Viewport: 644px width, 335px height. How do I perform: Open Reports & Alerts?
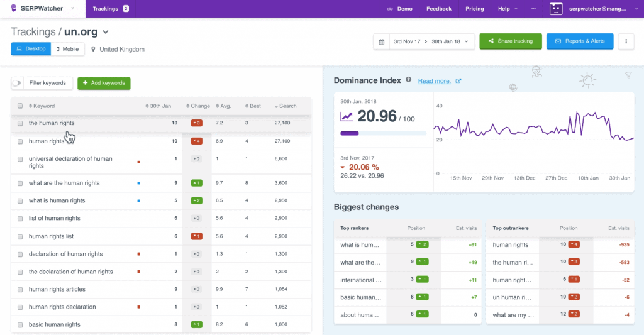point(579,41)
